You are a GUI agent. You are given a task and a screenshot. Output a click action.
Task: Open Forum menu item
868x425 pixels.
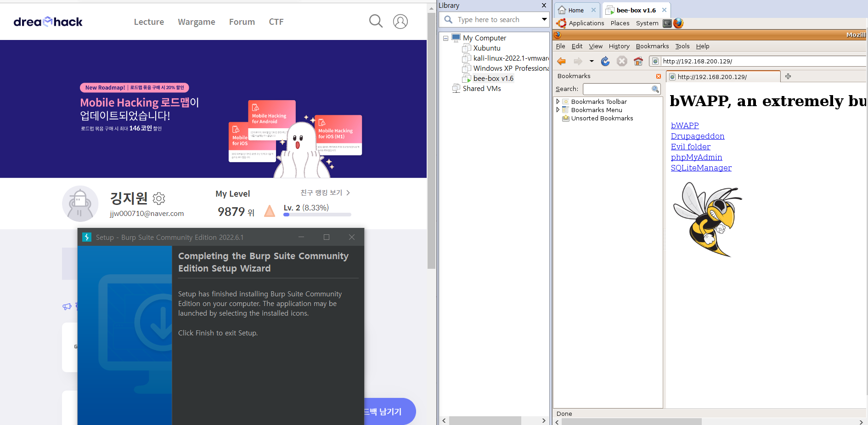point(242,22)
